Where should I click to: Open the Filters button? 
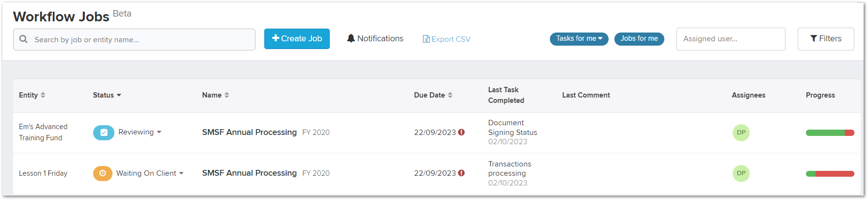point(826,39)
